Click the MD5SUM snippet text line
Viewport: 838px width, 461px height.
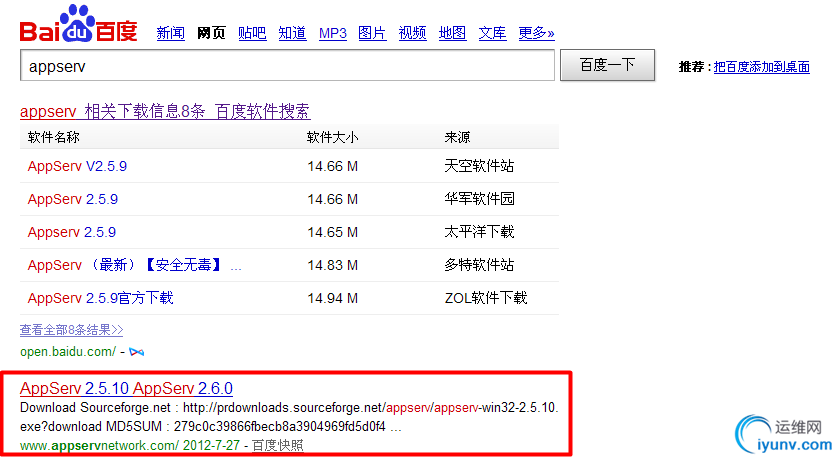coord(211,427)
